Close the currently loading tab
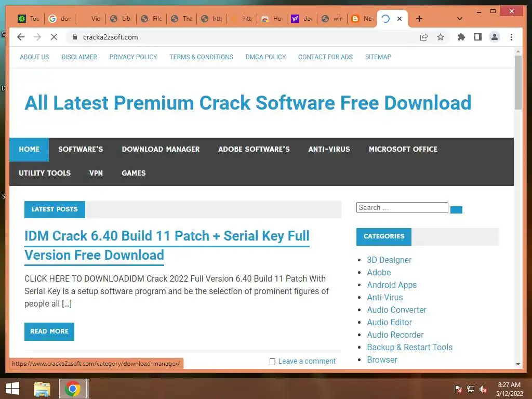This screenshot has width=532, height=399. [x=400, y=19]
